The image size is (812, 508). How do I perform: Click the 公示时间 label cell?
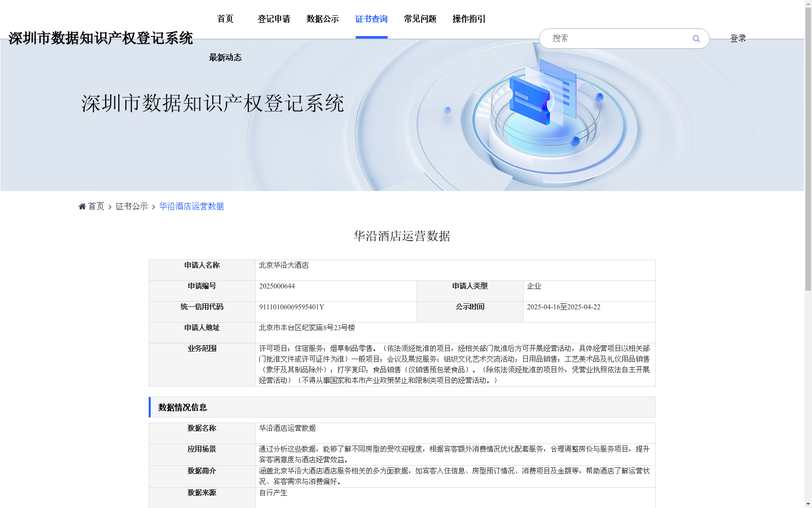[470, 312]
